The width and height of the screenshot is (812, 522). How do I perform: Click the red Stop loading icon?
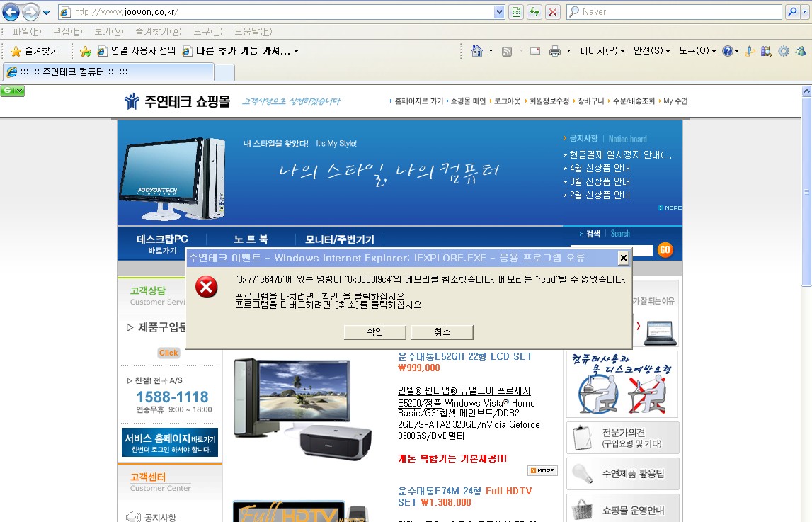tap(553, 11)
